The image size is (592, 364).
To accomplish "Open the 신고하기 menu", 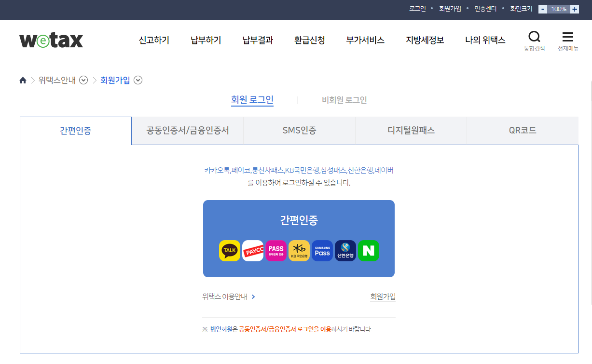I will click(154, 40).
